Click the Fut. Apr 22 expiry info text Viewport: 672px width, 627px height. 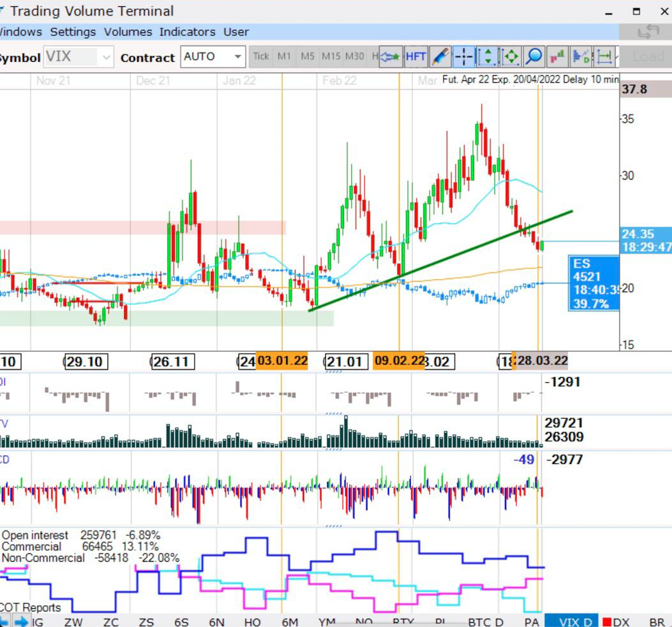click(530, 80)
